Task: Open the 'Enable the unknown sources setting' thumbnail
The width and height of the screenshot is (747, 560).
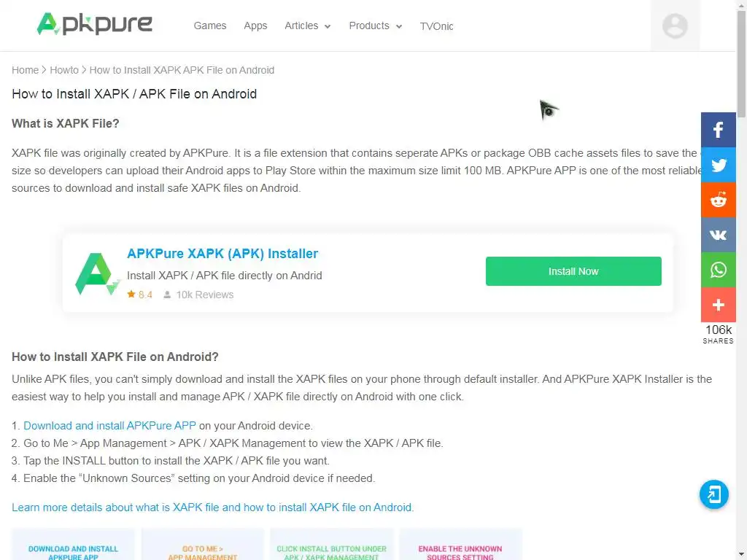Action: pyautogui.click(x=461, y=544)
